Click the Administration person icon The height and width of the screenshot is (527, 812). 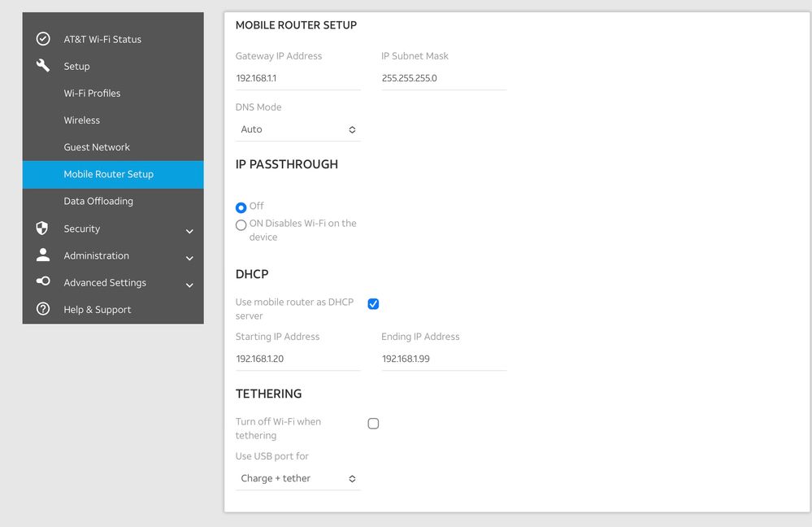(x=43, y=255)
